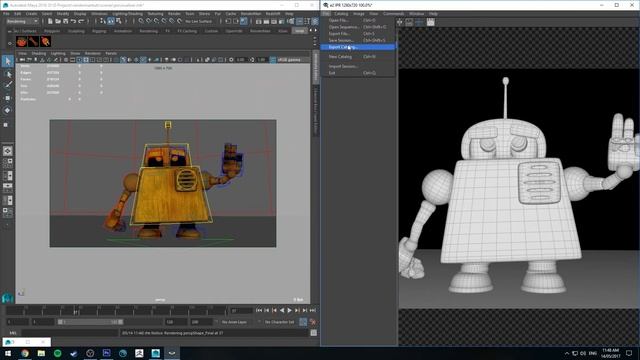The height and width of the screenshot is (360, 640).
Task: Click the current frame number field
Action: click(x=241, y=311)
